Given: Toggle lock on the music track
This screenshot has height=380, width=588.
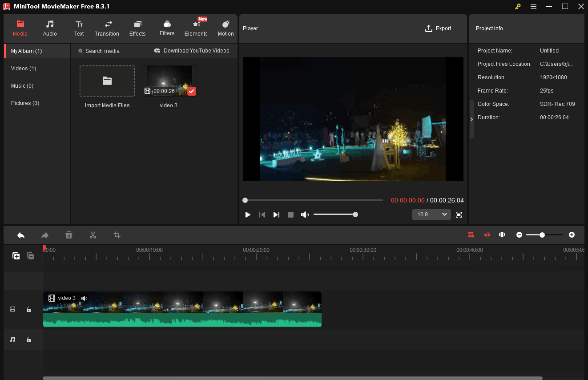Looking at the screenshot, I should tap(28, 339).
